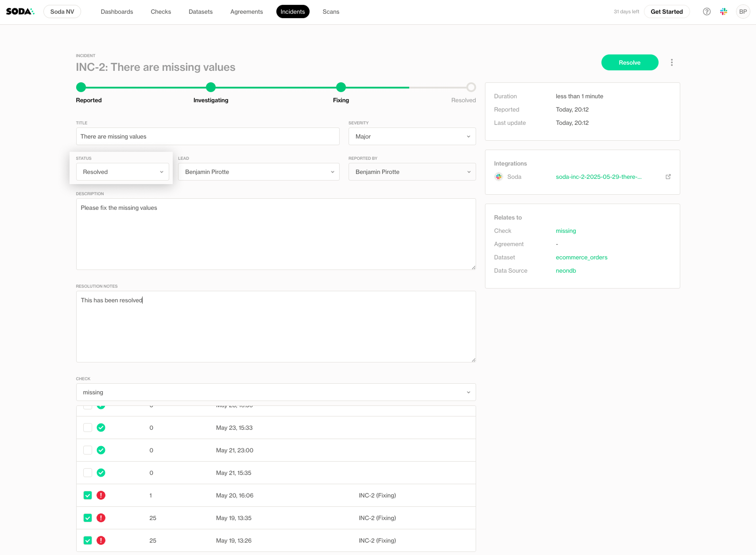The width and height of the screenshot is (756, 555).
Task: Open external link icon for Slack channel
Action: [668, 177]
